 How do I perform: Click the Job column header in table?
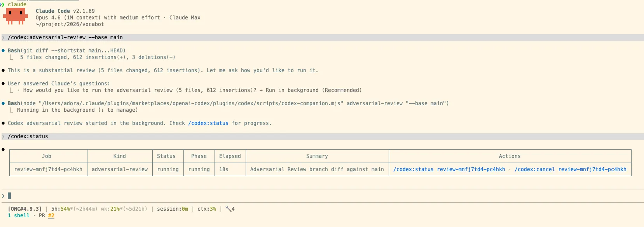click(x=47, y=156)
